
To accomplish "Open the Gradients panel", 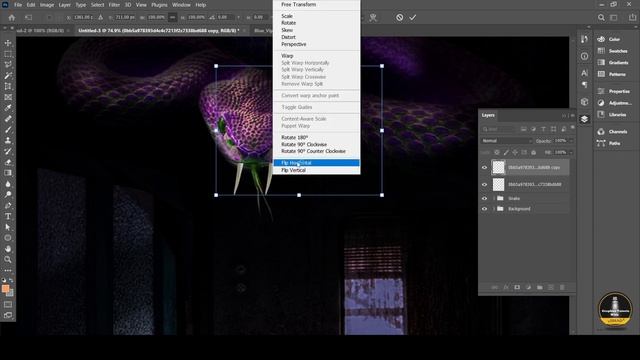I will (x=614, y=62).
